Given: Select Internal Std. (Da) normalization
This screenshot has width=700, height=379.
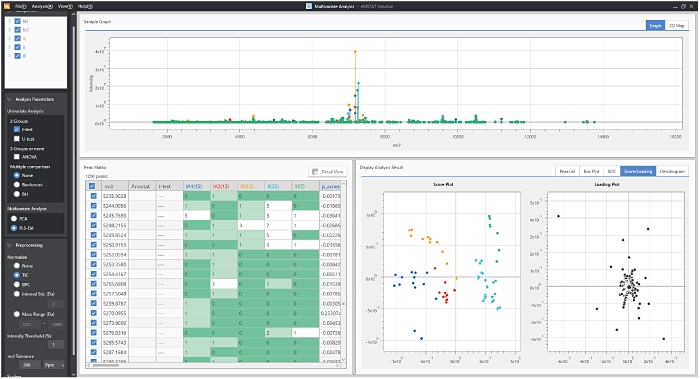Looking at the screenshot, I should pos(17,294).
